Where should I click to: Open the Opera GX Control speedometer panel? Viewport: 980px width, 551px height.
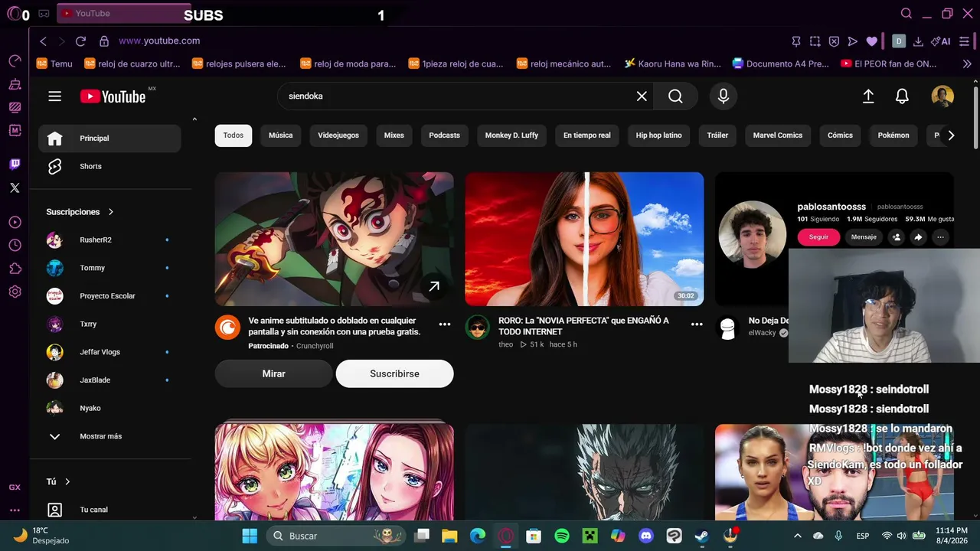click(15, 60)
